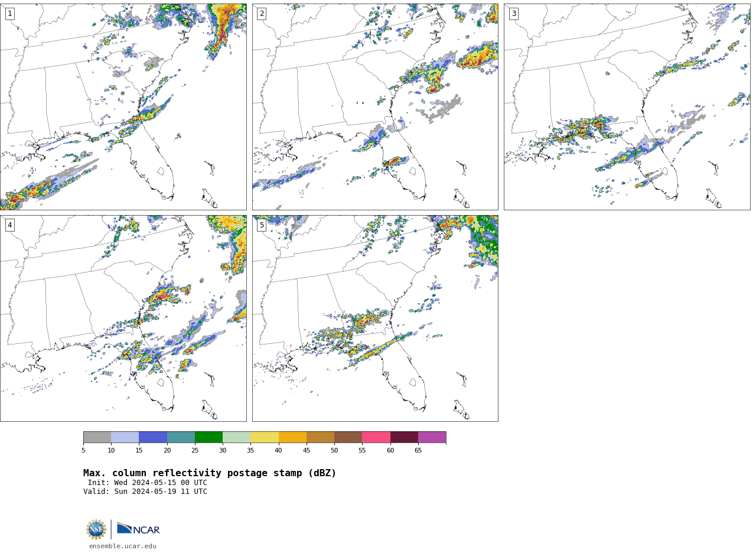Click the member number 1 label box
Image resolution: width=756 pixels, height=553 pixels.
tap(9, 14)
